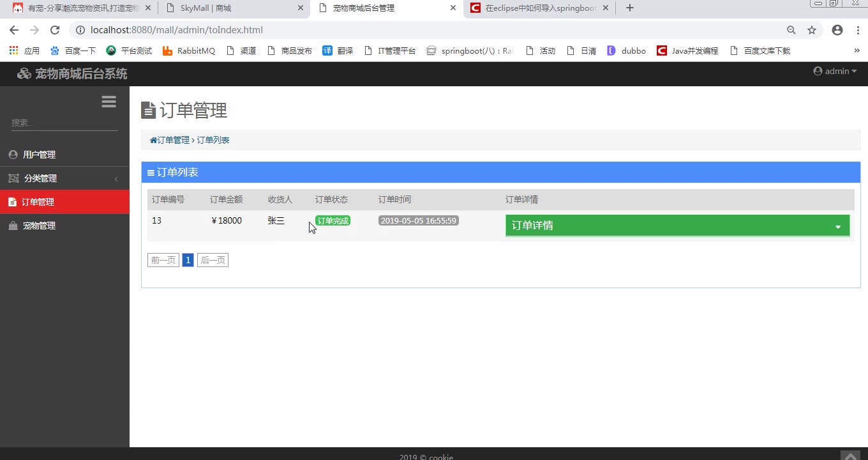Open the 百度文库下载 bookmark
This screenshot has height=460, width=868.
coord(759,50)
